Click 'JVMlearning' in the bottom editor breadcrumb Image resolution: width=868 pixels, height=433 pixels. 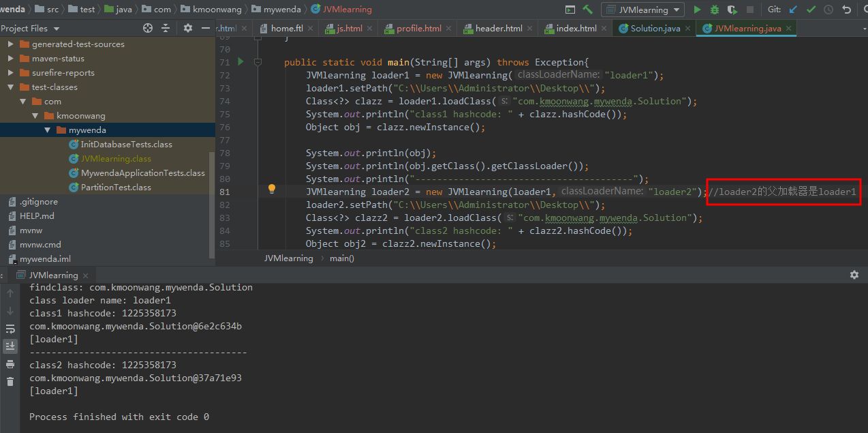click(289, 258)
